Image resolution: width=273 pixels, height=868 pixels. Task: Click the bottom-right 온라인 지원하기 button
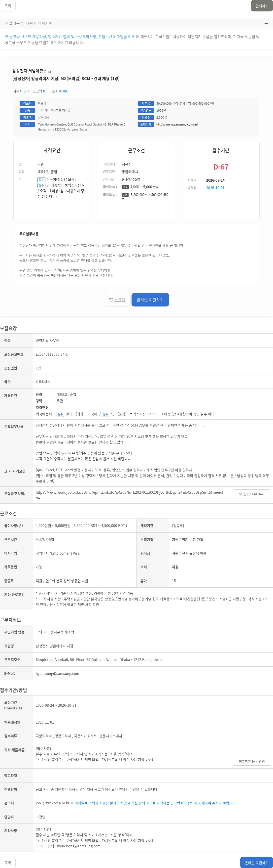click(257, 862)
